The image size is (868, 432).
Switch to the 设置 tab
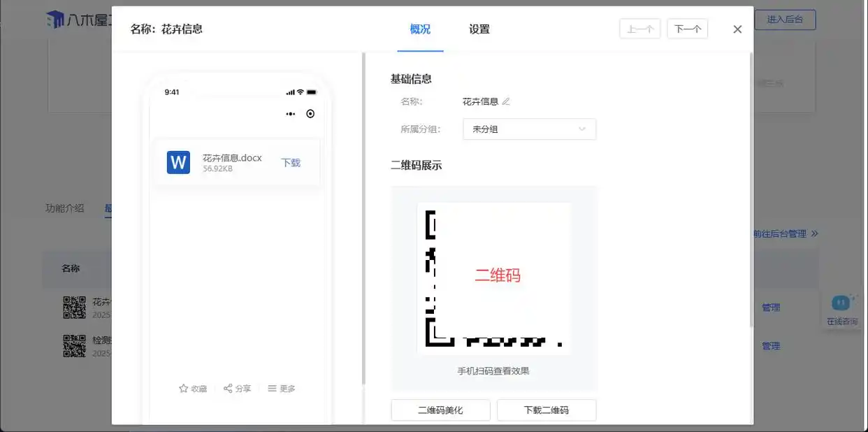479,29
